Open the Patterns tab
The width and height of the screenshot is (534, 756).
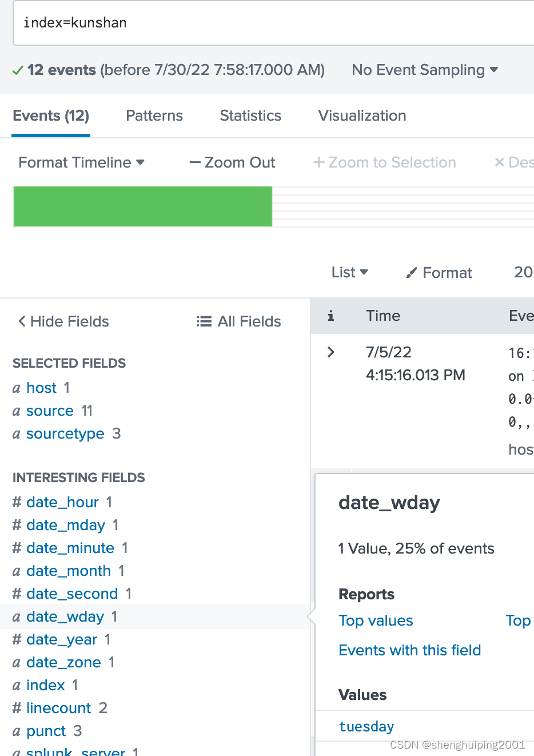point(154,116)
